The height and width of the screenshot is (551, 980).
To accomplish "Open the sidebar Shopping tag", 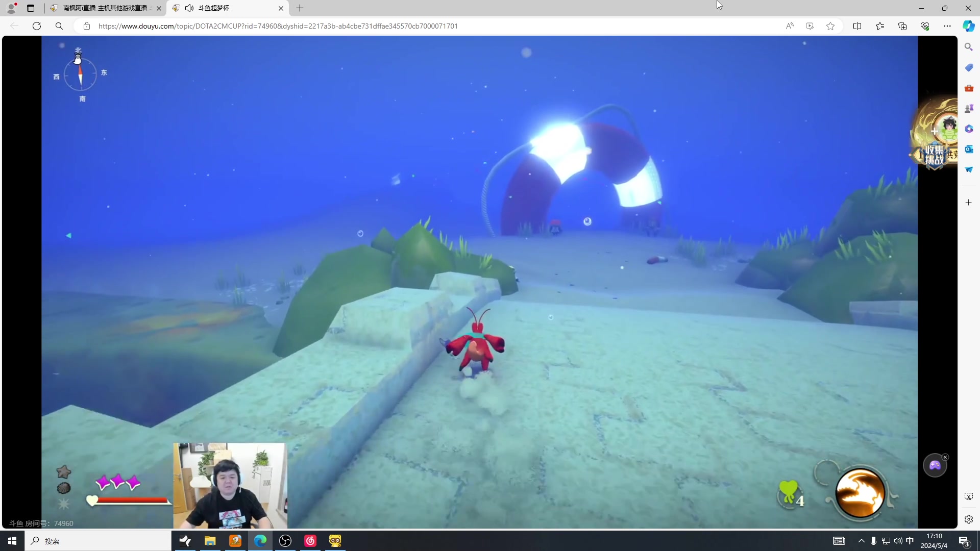I will [x=969, y=67].
